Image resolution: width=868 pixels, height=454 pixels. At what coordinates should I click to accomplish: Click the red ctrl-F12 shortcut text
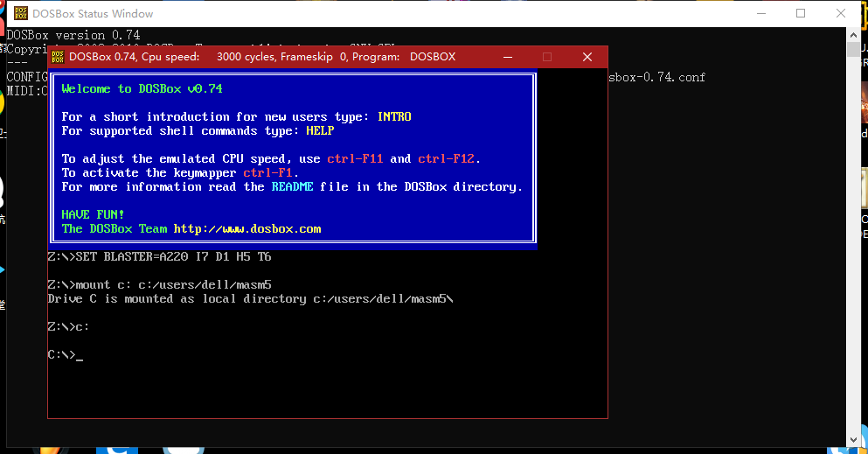(448, 158)
